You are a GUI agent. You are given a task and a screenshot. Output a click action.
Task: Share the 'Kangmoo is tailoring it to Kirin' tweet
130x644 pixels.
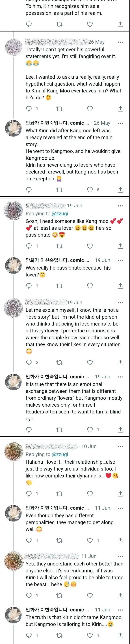click(120, 635)
